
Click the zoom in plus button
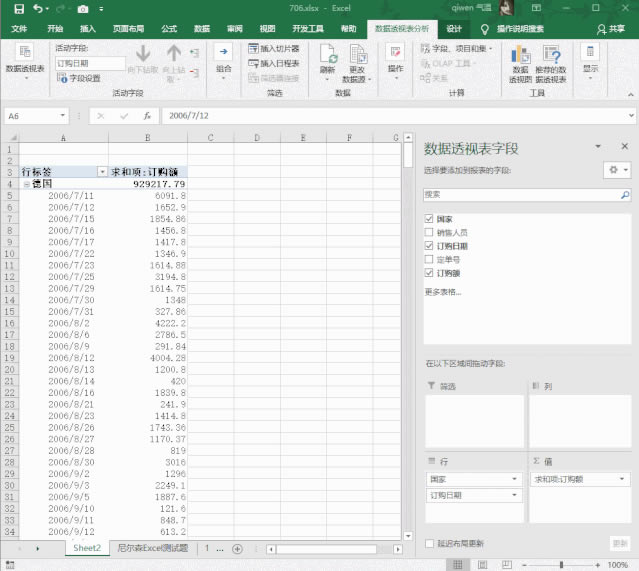(597, 565)
